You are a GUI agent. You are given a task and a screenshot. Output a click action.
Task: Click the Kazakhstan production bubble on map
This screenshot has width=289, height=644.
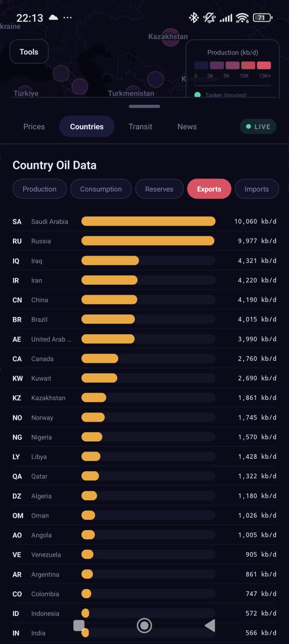(x=171, y=38)
